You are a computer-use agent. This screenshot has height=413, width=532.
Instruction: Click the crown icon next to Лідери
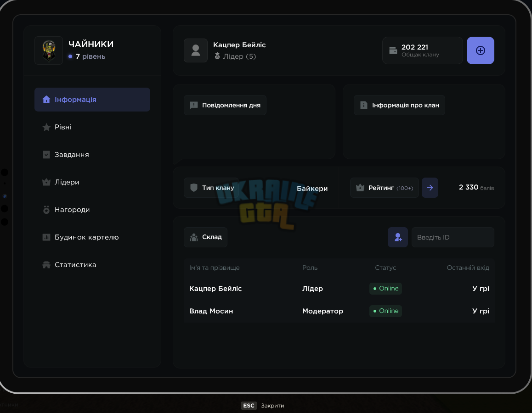coord(46,182)
